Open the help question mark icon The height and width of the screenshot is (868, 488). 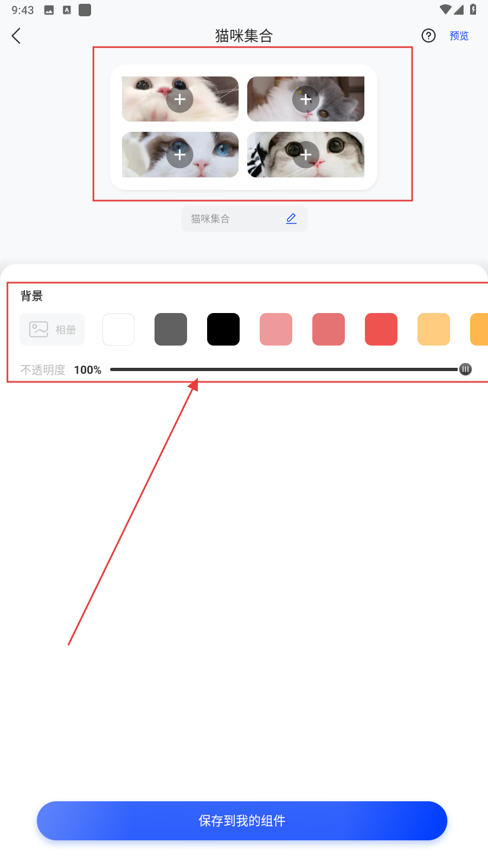[x=428, y=36]
